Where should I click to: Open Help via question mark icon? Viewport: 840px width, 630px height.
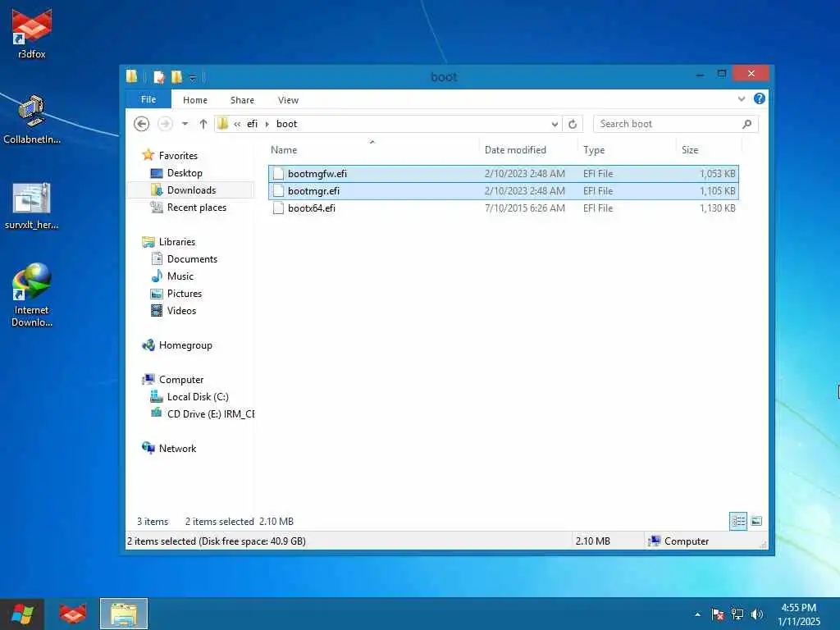point(759,98)
